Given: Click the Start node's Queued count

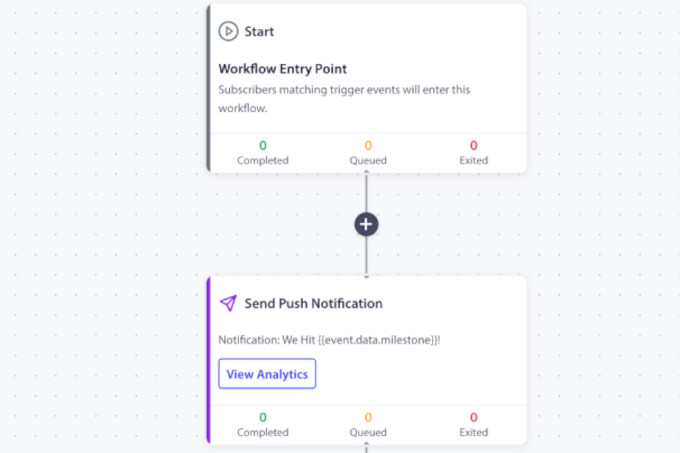Looking at the screenshot, I should tap(368, 145).
